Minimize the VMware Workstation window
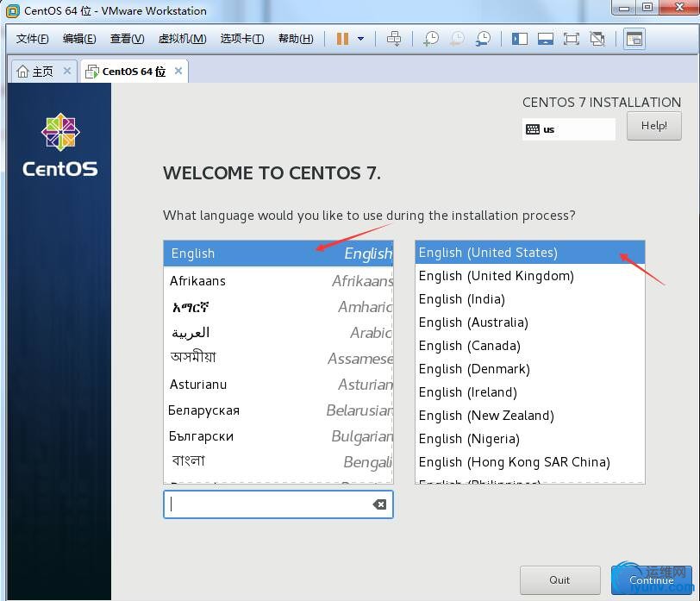The width and height of the screenshot is (700, 601). pos(624,8)
